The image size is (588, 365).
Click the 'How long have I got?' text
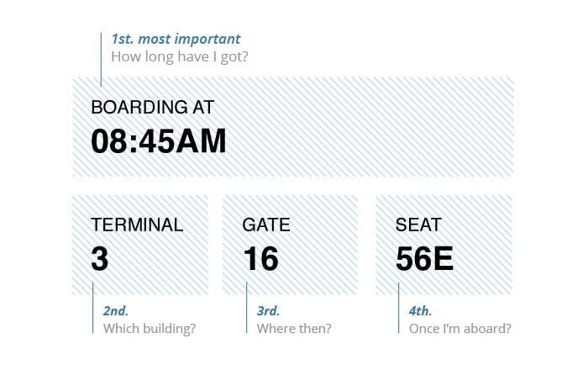pyautogui.click(x=180, y=57)
